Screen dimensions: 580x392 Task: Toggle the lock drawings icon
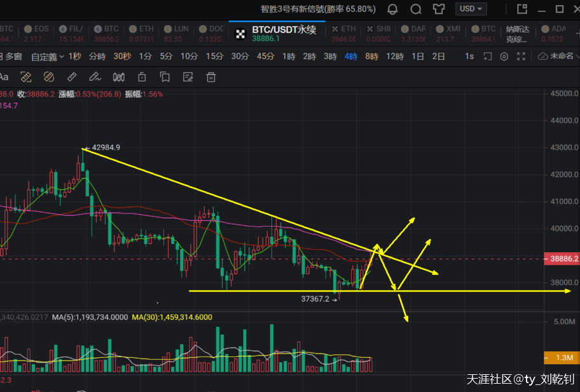[x=141, y=78]
